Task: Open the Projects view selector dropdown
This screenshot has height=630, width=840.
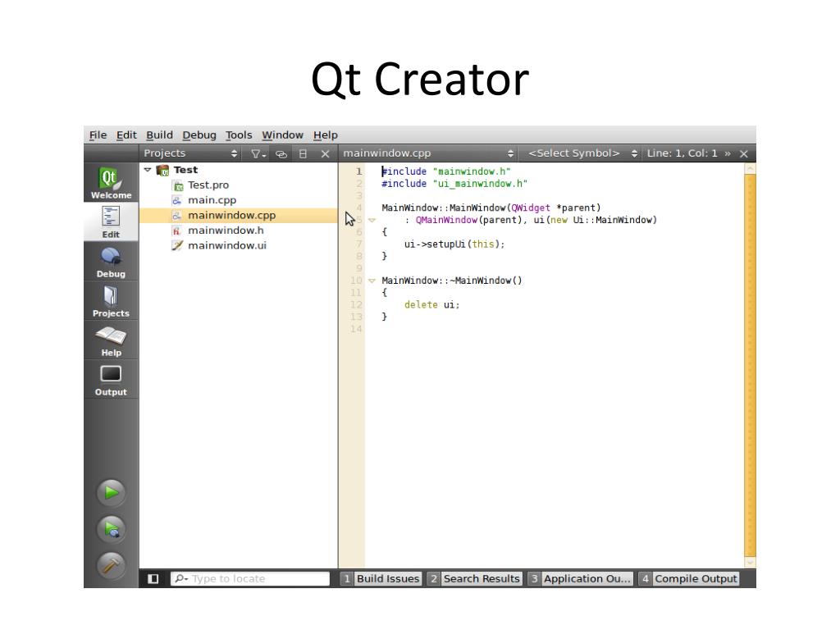Action: pyautogui.click(x=190, y=153)
